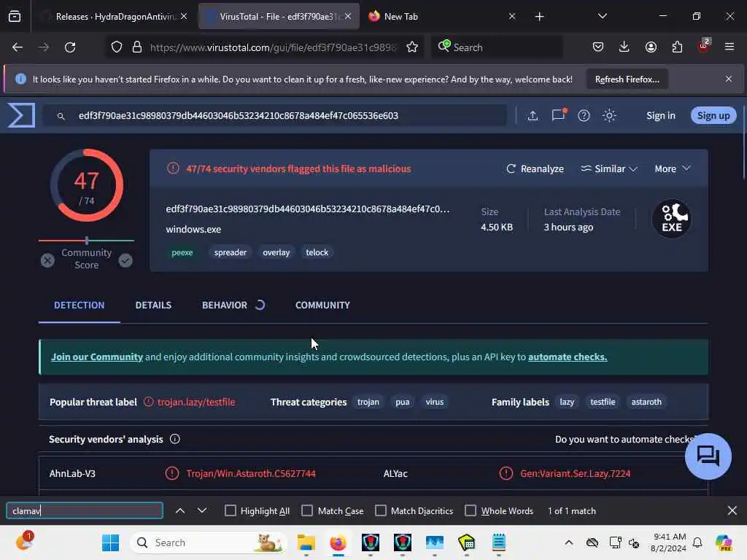Switch to the New Tab browser tab

[441, 17]
